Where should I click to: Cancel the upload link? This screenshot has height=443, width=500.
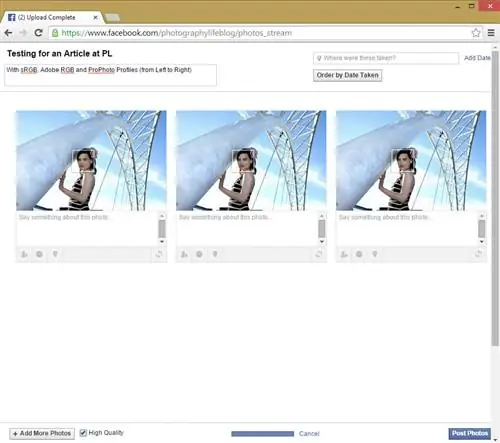coord(309,433)
